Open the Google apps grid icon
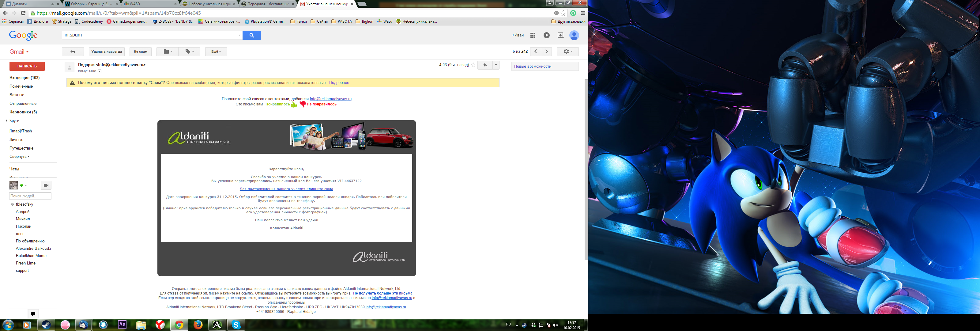This screenshot has width=980, height=331. (533, 35)
